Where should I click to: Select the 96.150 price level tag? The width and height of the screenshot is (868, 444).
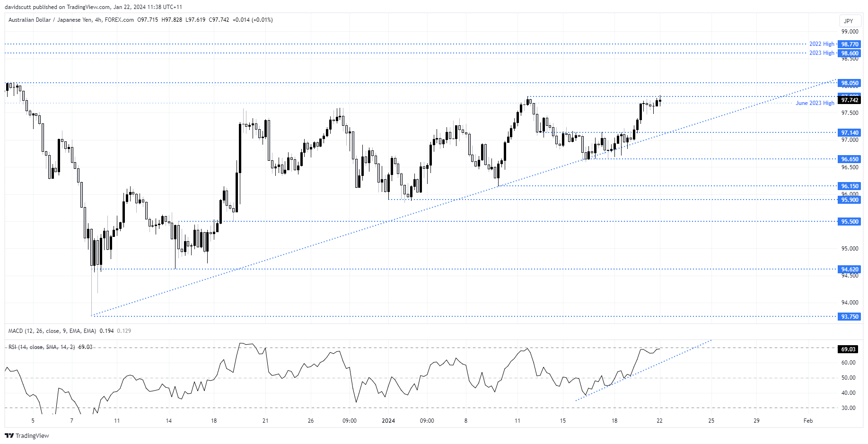tap(850, 186)
